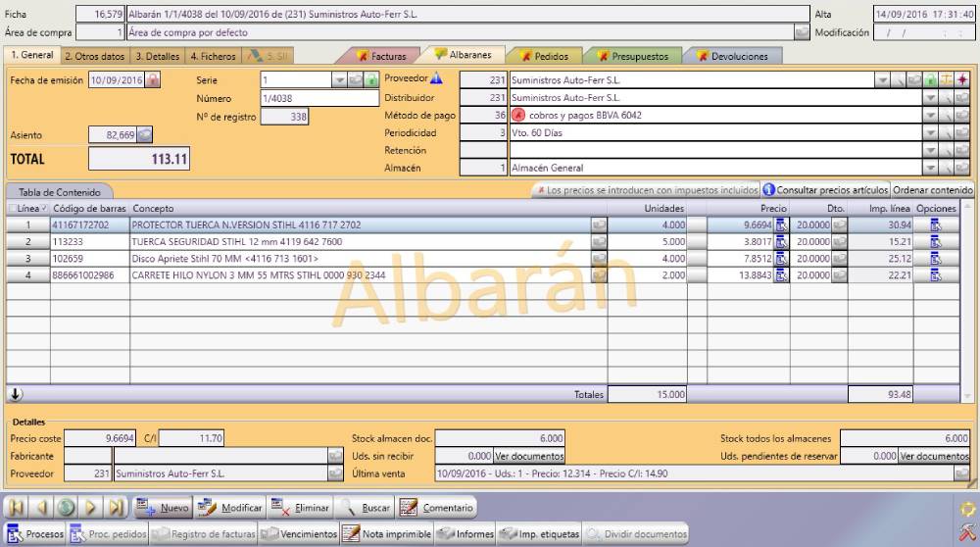Expand the Almacén dropdown list

pos(929,169)
